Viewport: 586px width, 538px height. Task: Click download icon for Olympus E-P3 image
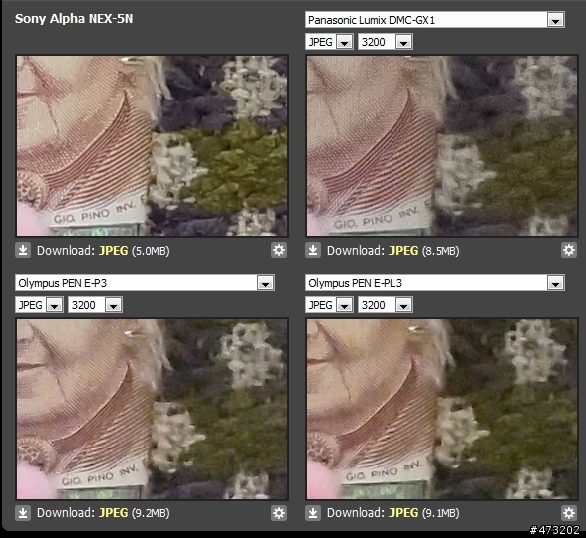click(x=23, y=513)
